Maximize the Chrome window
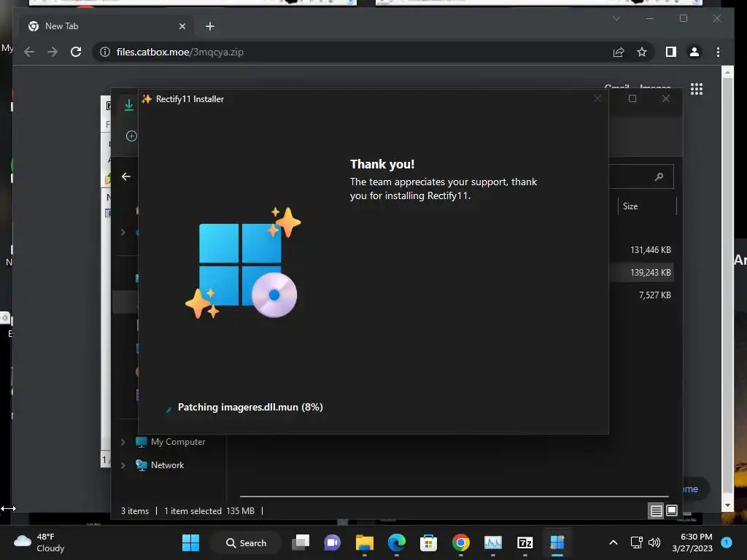 683,18
